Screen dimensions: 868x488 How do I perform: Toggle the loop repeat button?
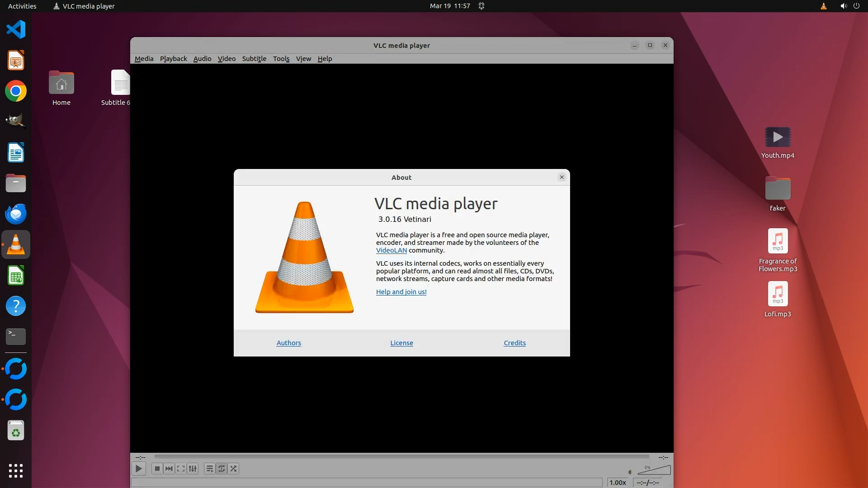[222, 469]
